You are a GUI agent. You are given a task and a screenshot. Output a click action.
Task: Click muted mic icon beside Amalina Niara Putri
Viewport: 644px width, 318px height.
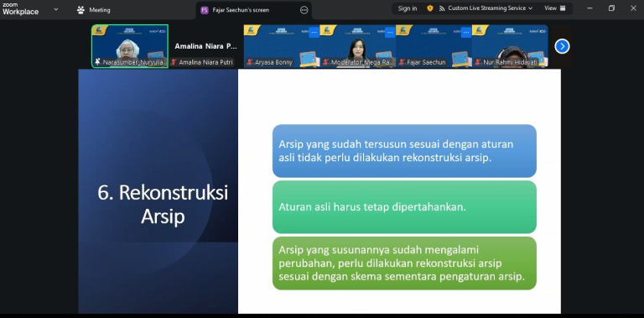coord(174,62)
